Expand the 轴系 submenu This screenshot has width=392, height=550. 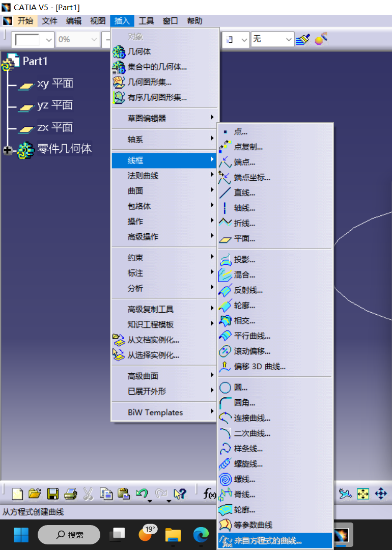[164, 139]
